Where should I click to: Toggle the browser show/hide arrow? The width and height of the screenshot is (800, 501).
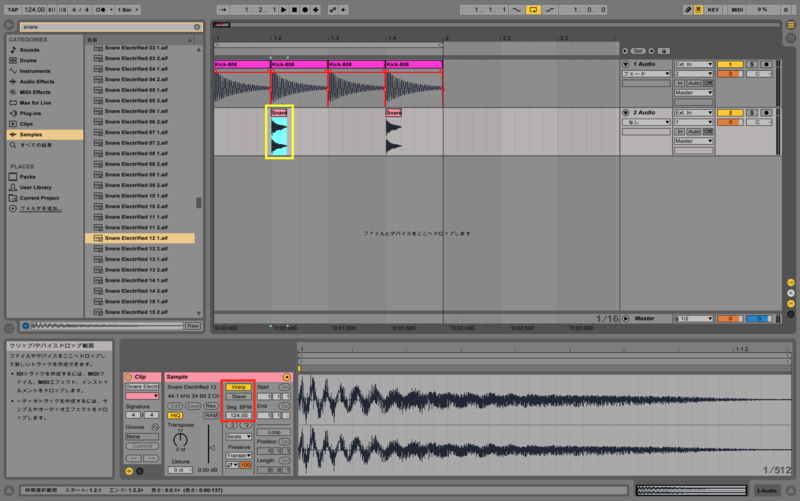(x=9, y=25)
